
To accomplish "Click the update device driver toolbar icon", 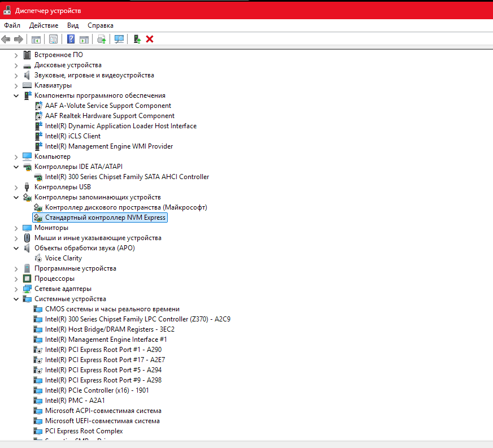I will pos(101,39).
